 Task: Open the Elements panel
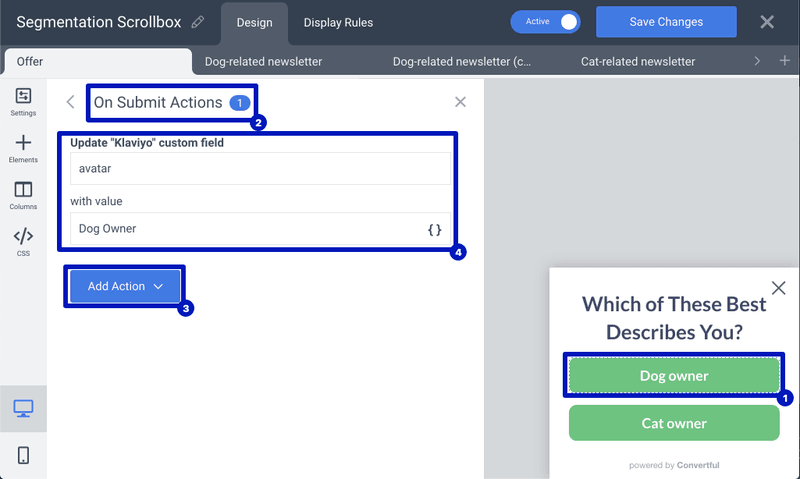click(23, 148)
